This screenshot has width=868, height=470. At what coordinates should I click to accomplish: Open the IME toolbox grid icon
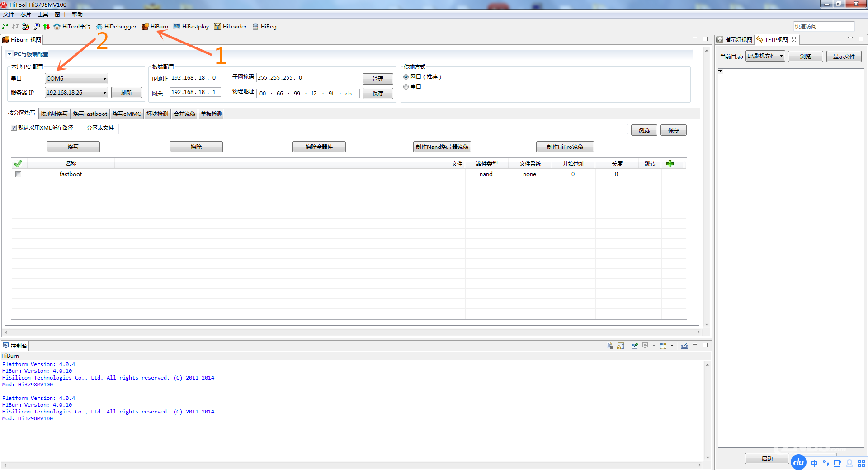tap(861, 463)
